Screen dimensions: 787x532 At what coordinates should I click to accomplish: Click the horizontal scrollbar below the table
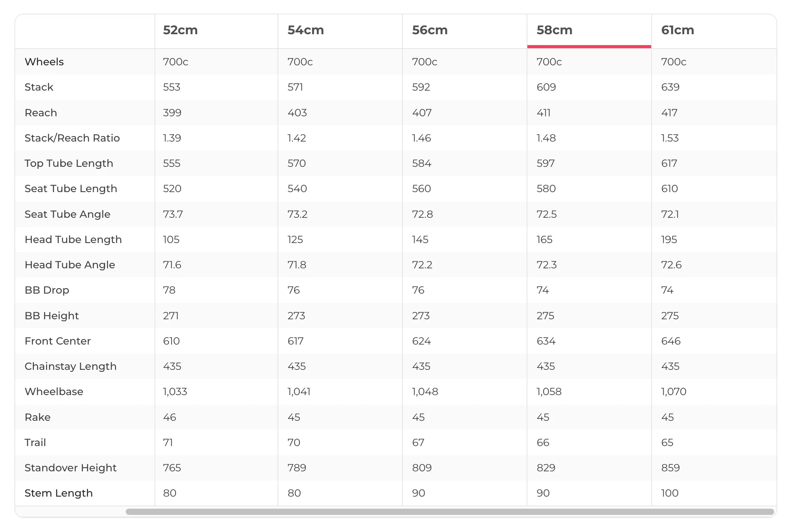point(450,512)
